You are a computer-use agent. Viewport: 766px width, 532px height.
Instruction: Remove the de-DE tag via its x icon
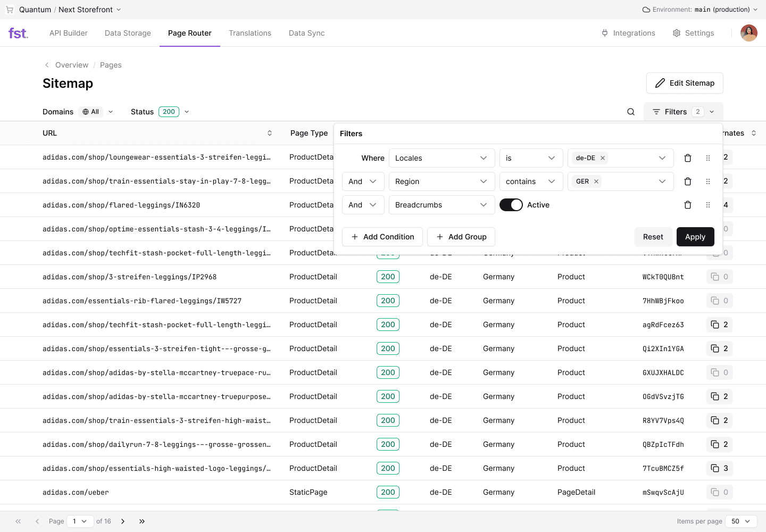602,158
